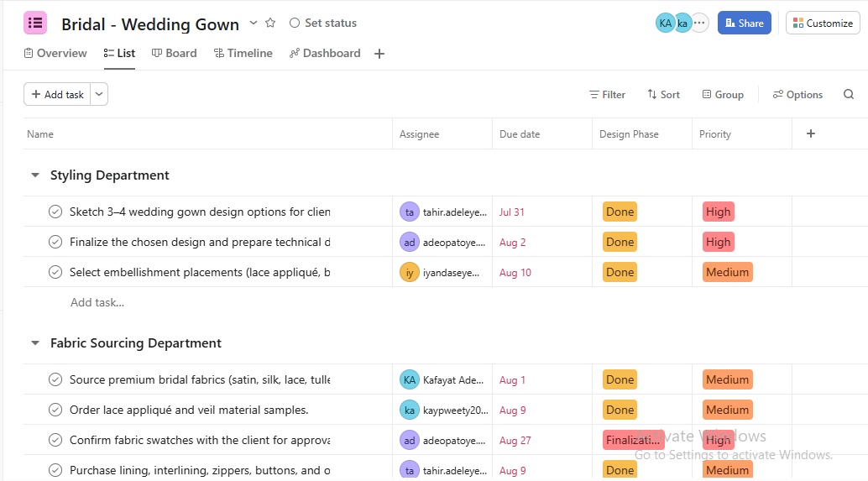Viewport: 868px width, 481px height.
Task: Click High priority tag on Finalize design row
Action: click(x=719, y=242)
